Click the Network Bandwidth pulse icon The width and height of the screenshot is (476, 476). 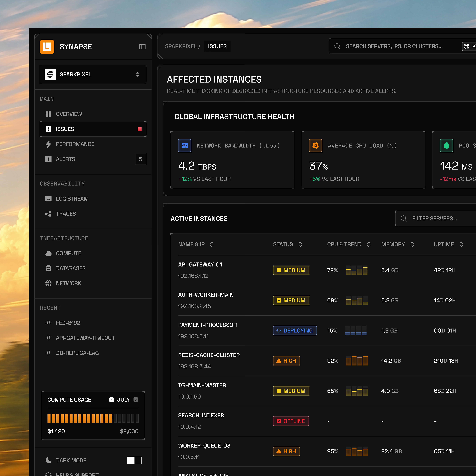185,146
